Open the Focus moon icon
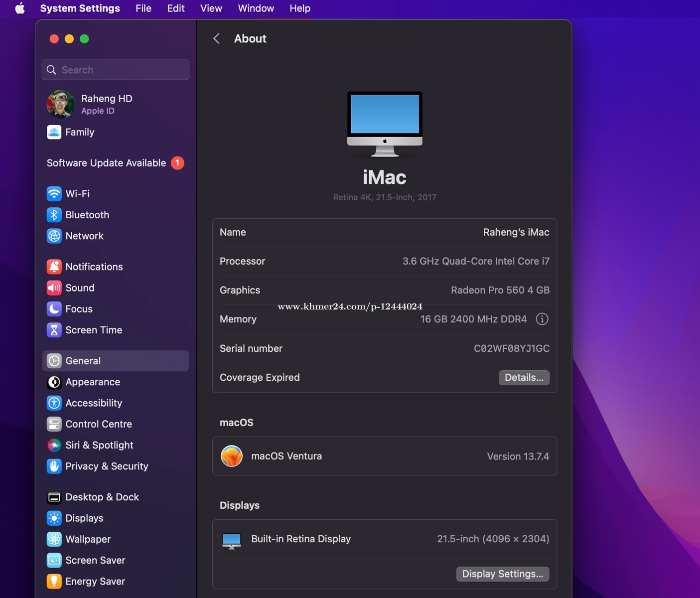700x598 pixels. [54, 309]
